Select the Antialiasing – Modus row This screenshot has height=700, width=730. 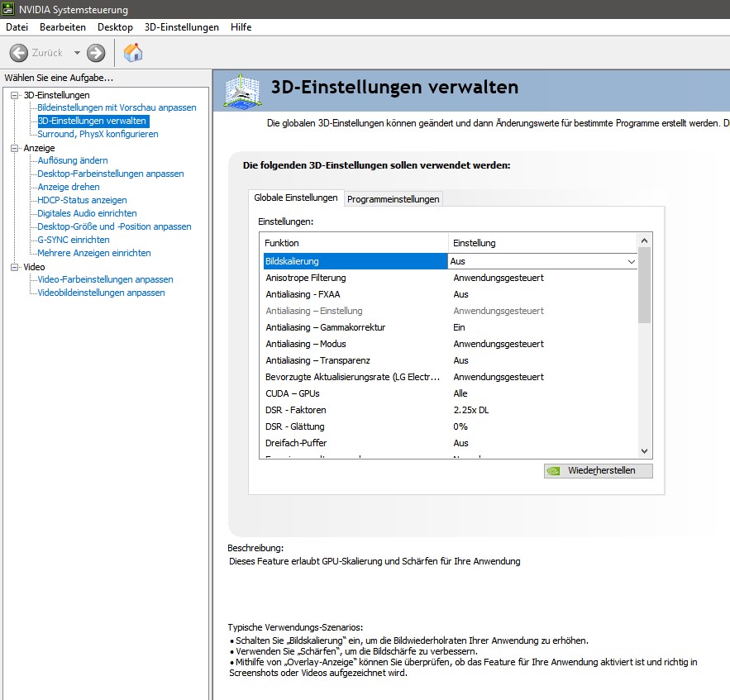451,344
